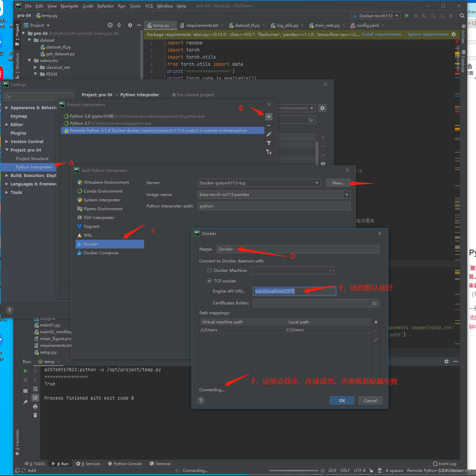
Task: Click Install requirements link in banner
Action: (x=381, y=34)
